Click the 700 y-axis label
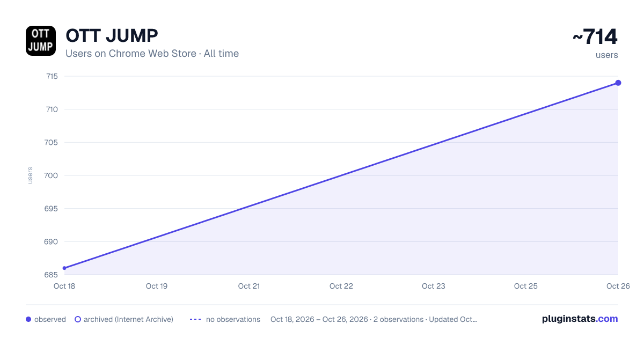 [52, 175]
